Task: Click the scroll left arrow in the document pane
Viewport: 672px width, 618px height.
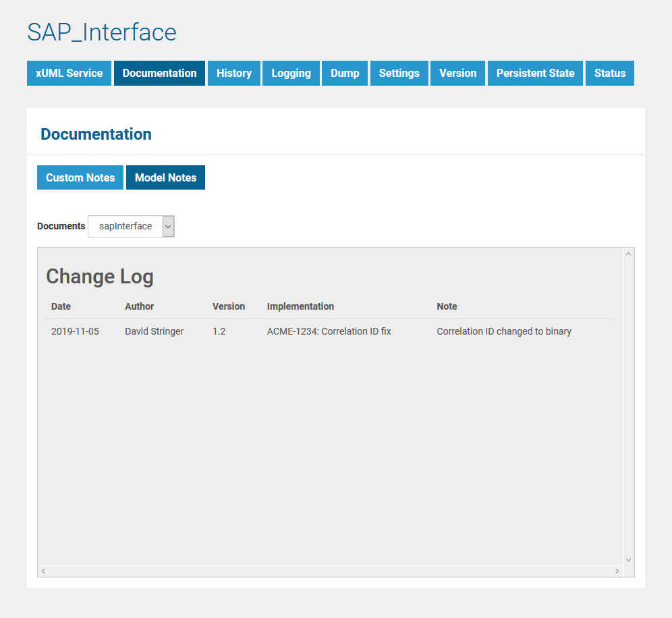Action: pos(43,571)
